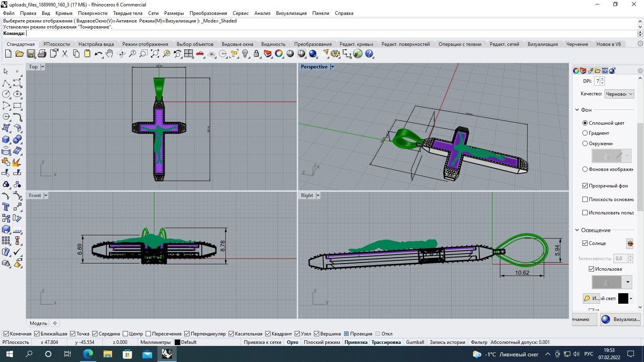Image resolution: width=644 pixels, height=362 pixels.
Task: Select the Box solid tool
Action: click(6, 139)
